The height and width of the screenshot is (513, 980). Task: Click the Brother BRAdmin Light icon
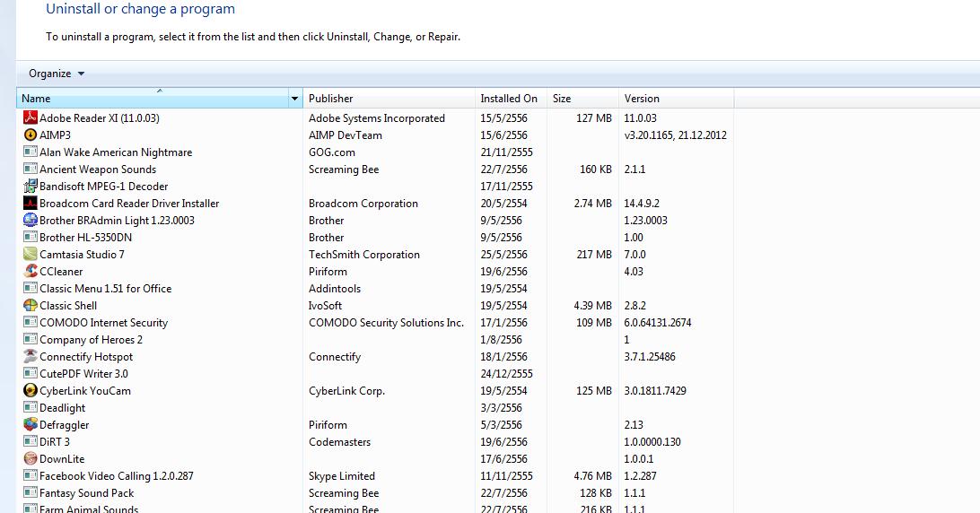coord(30,220)
